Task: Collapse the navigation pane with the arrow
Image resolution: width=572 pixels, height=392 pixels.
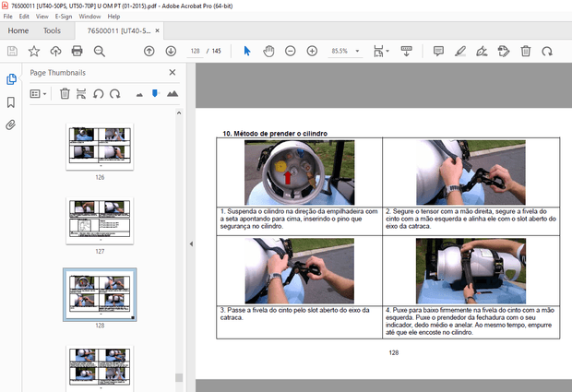Action: click(x=191, y=244)
